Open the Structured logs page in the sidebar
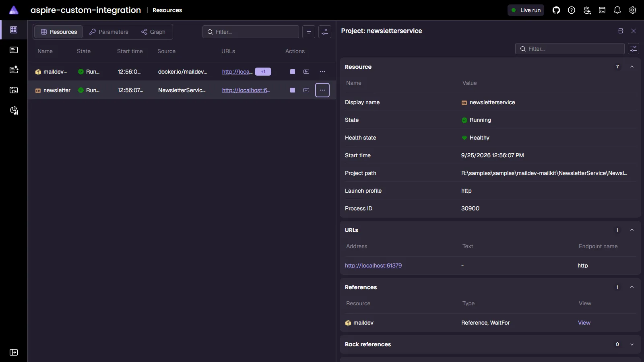The height and width of the screenshot is (362, 644). (14, 70)
